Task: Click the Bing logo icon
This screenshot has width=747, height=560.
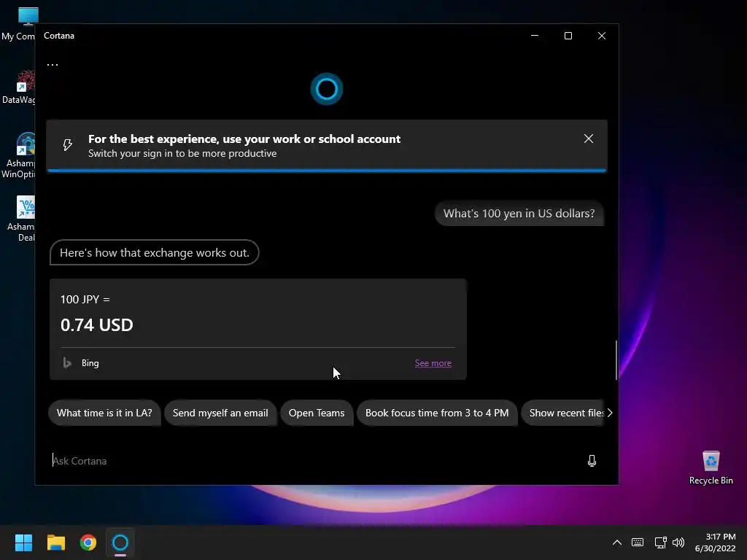Action: tap(67, 363)
